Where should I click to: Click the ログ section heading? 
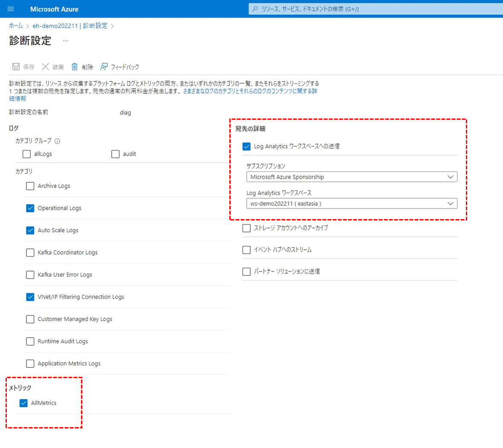pos(14,128)
